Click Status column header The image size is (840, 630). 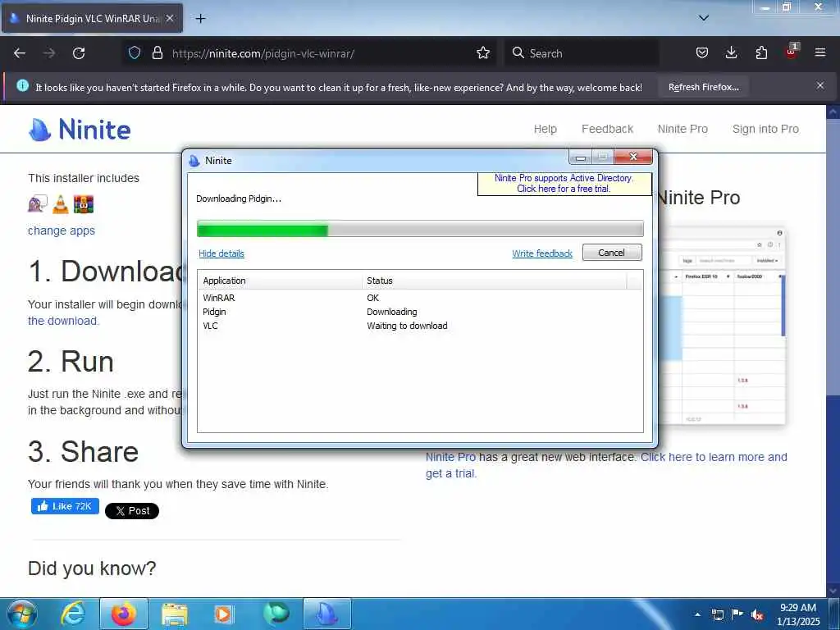[494, 281]
